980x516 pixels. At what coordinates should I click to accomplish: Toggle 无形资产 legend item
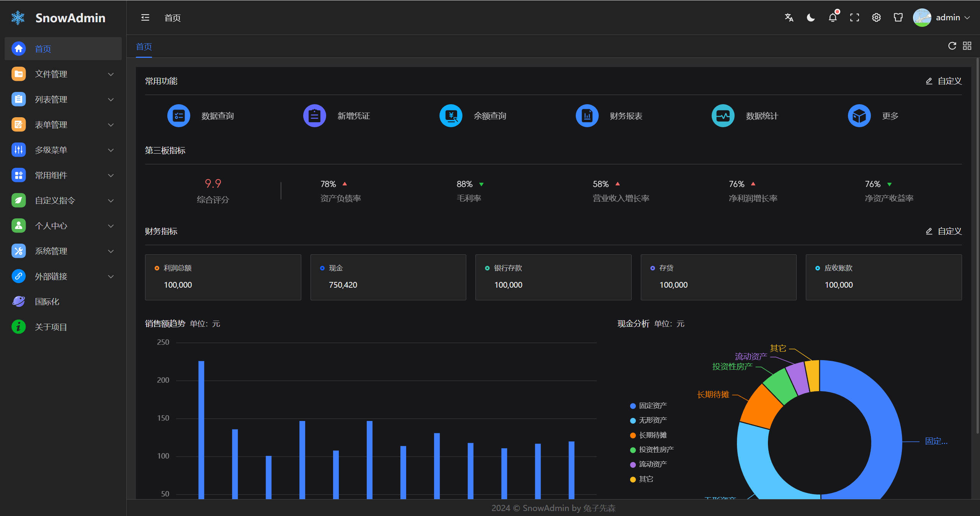click(648, 420)
